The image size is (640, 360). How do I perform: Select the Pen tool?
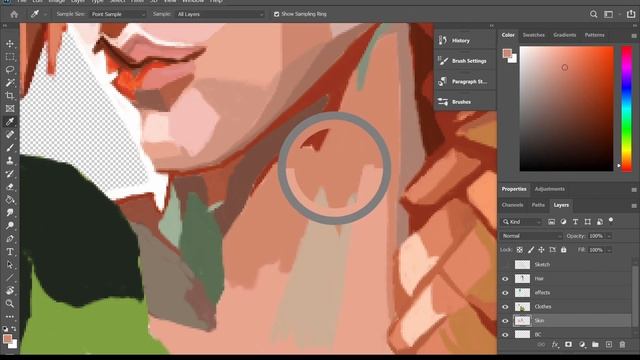coord(10,239)
